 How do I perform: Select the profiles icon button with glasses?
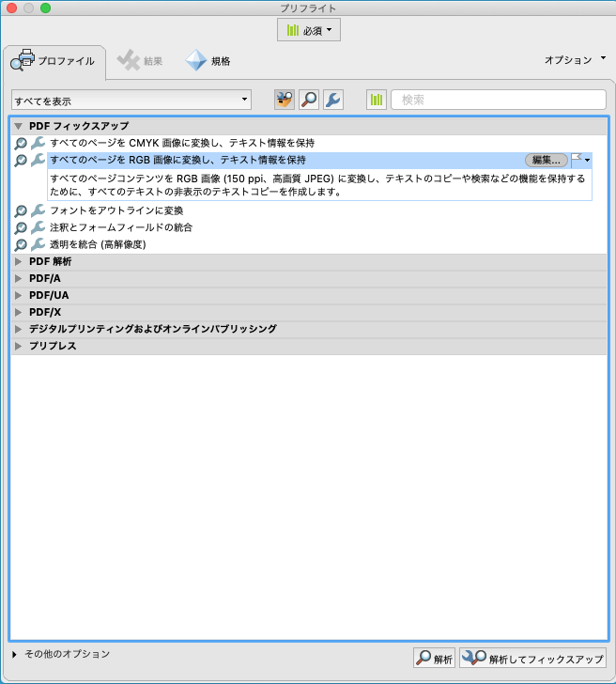tap(285, 100)
